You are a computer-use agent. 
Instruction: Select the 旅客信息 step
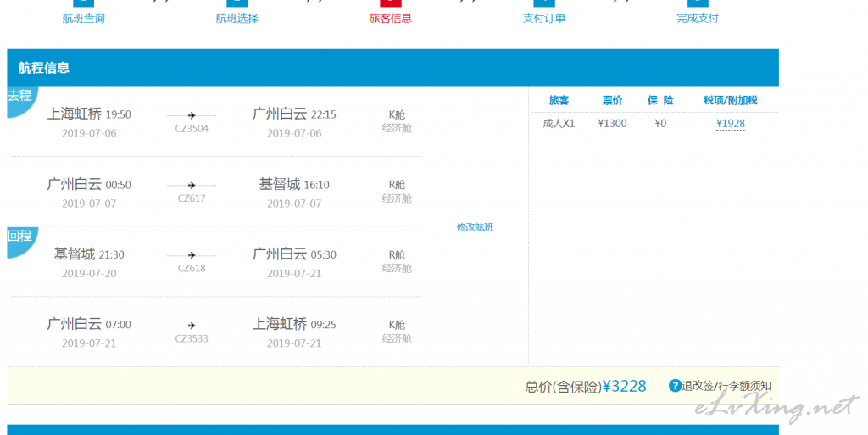coord(390,18)
